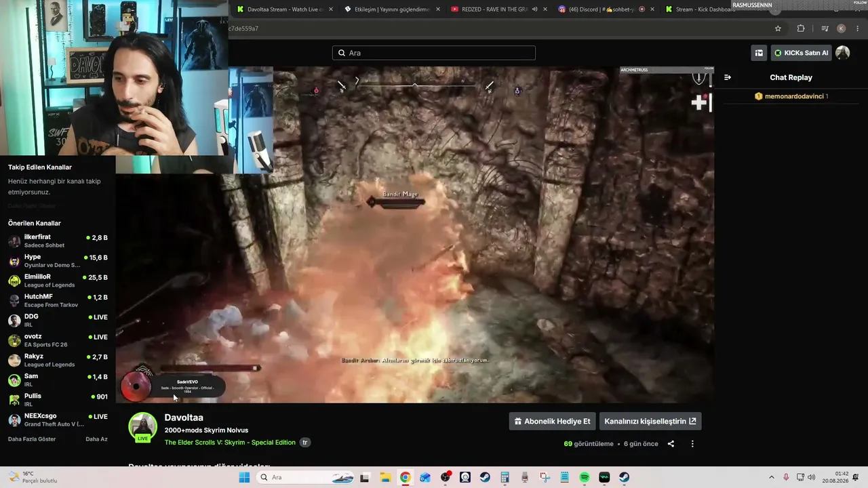Open the user profile avatar menu
The height and width of the screenshot is (488, 868).
(842, 53)
